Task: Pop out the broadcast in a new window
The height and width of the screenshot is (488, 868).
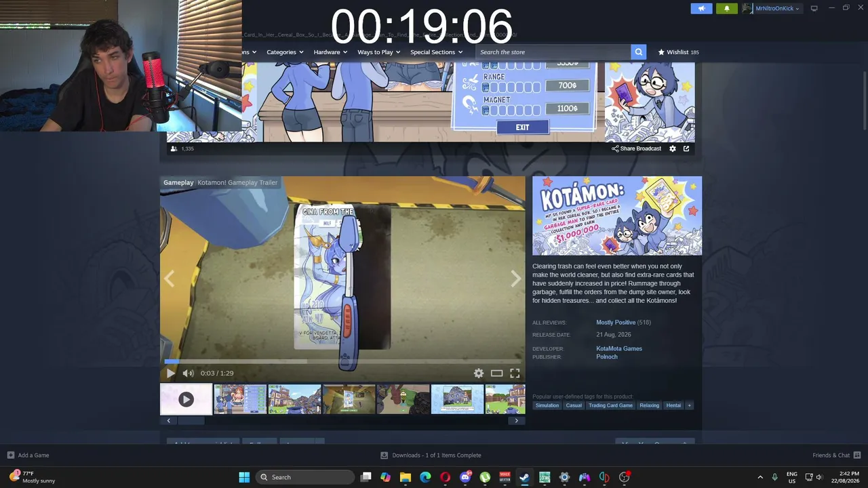Action: [x=686, y=148]
